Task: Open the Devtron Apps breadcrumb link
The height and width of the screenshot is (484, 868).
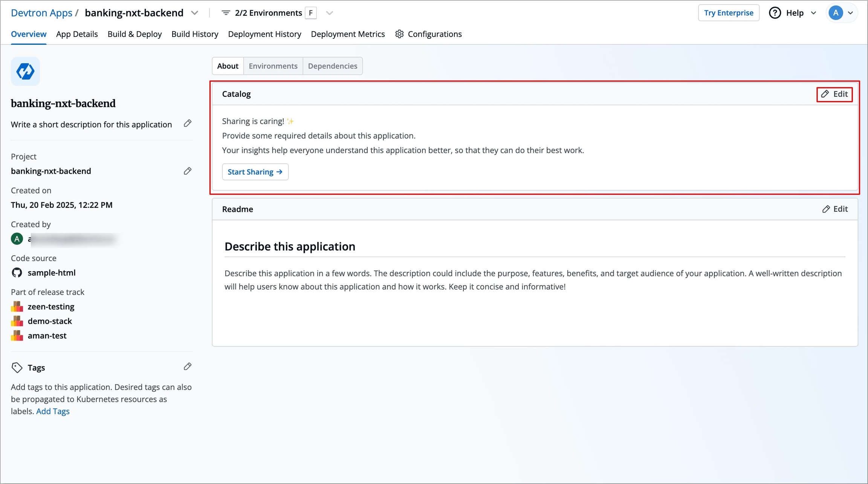Action: pyautogui.click(x=41, y=13)
